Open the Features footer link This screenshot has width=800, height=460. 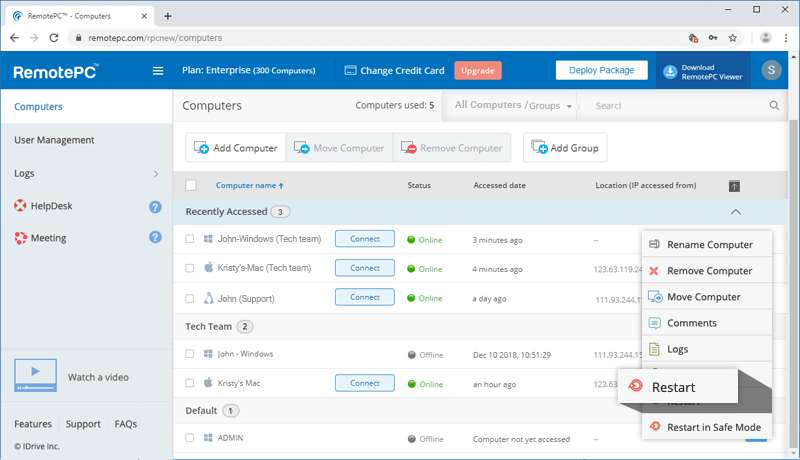pos(33,424)
